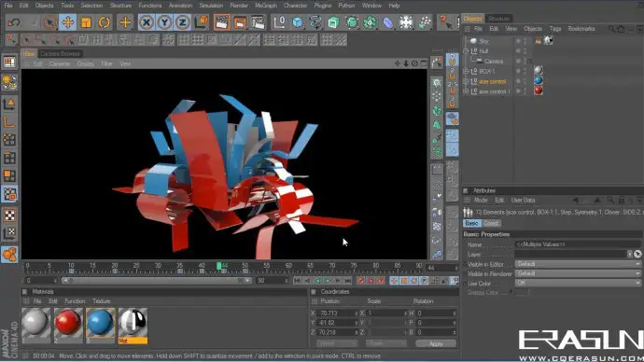Click the blue material tag on size control
Viewport: 644px width, 362px height.
[538, 80]
